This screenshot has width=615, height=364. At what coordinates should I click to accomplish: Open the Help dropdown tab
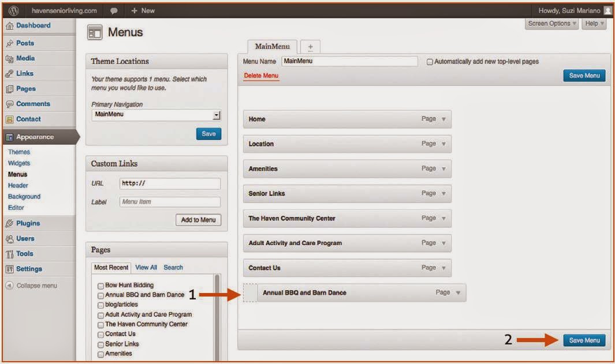(594, 24)
